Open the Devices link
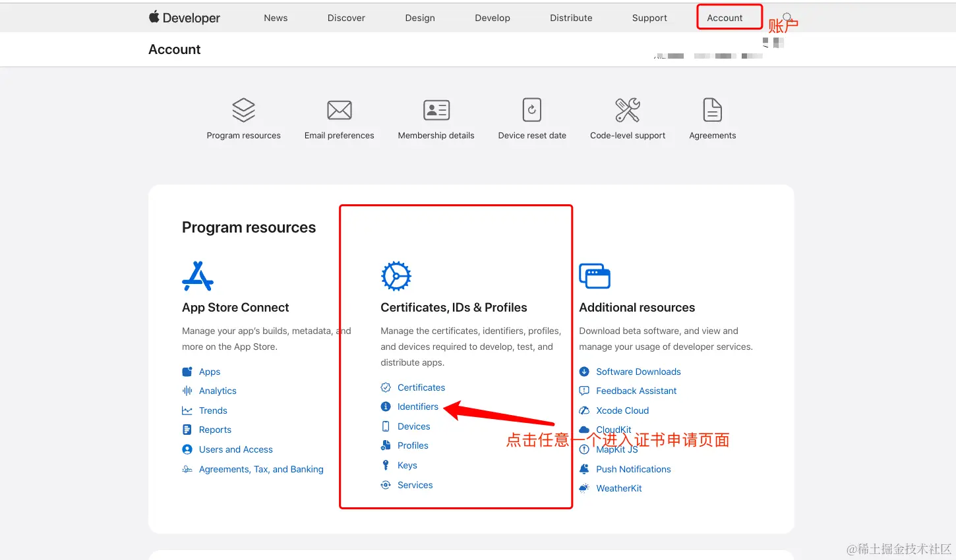The width and height of the screenshot is (956, 560). (414, 426)
